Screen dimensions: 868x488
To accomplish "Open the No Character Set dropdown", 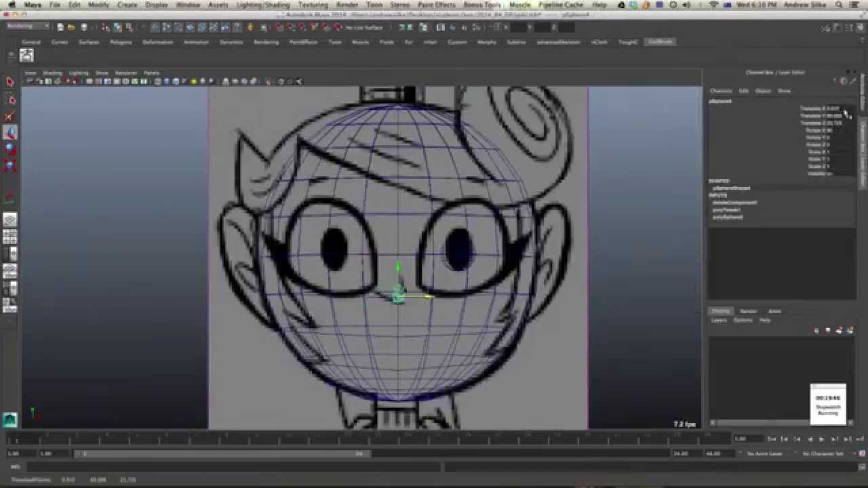I will click(x=823, y=453).
